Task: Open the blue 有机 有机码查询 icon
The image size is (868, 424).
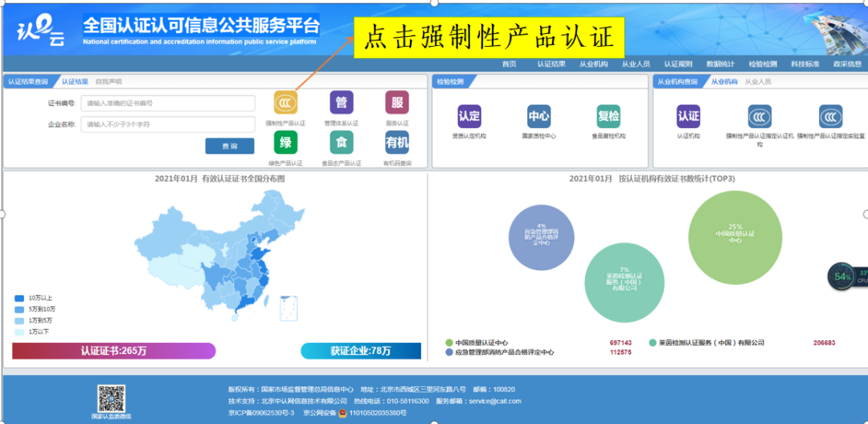Action: coord(397,143)
